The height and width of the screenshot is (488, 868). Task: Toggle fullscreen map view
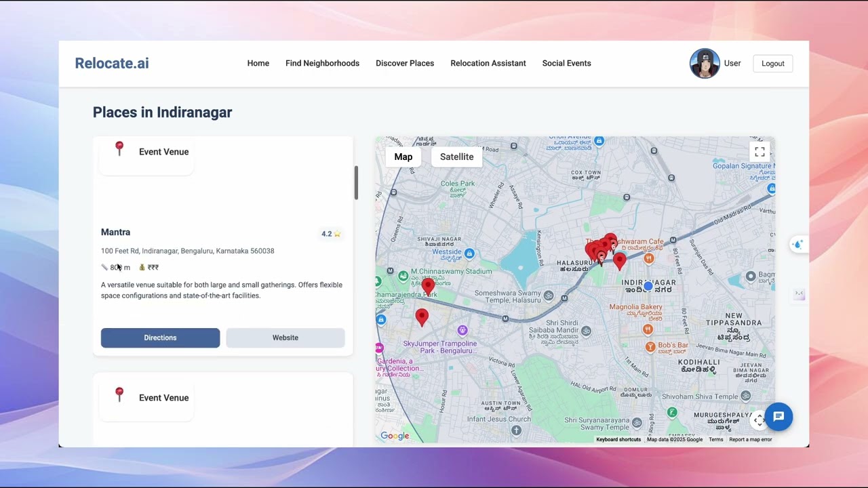[759, 152]
